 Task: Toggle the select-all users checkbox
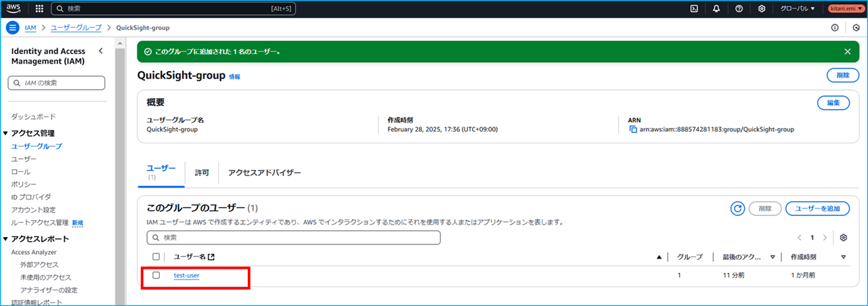coord(156,257)
